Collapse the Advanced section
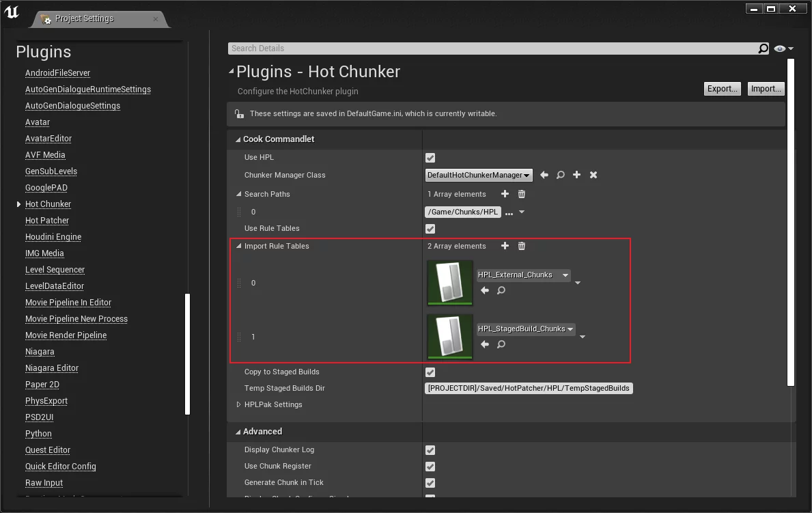 click(x=238, y=432)
